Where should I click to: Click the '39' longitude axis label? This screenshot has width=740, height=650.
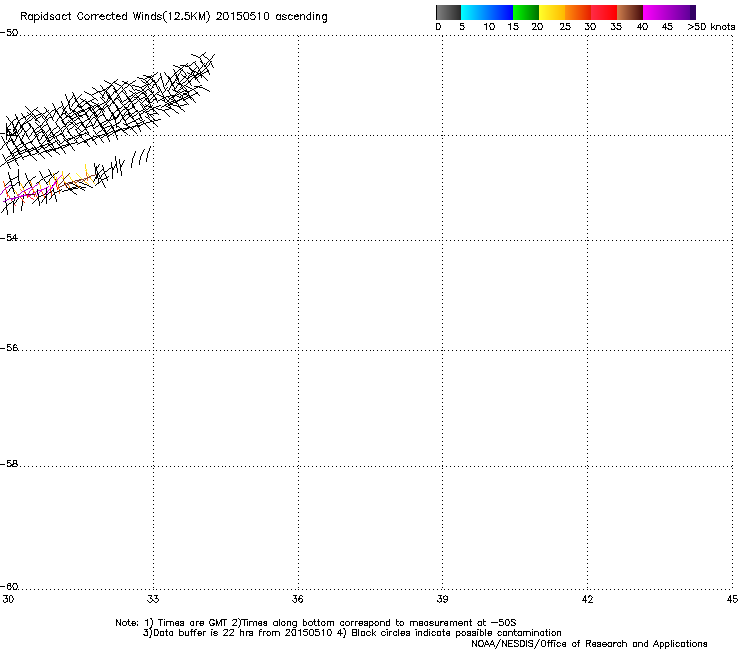(442, 599)
